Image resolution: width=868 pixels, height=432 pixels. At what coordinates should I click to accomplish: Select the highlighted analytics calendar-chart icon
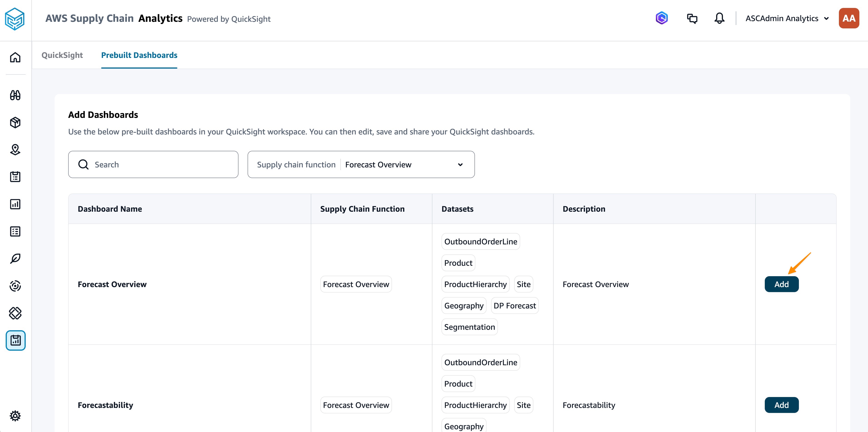coord(15,340)
